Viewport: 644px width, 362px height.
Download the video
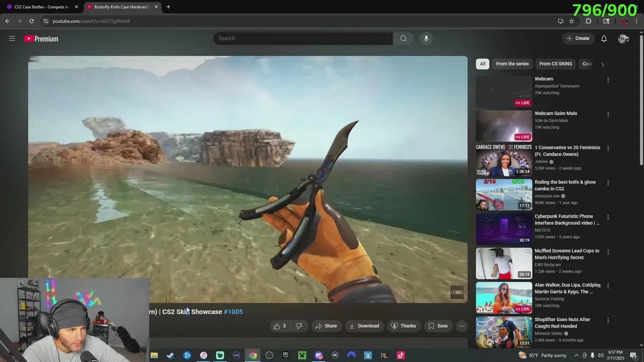(x=364, y=326)
